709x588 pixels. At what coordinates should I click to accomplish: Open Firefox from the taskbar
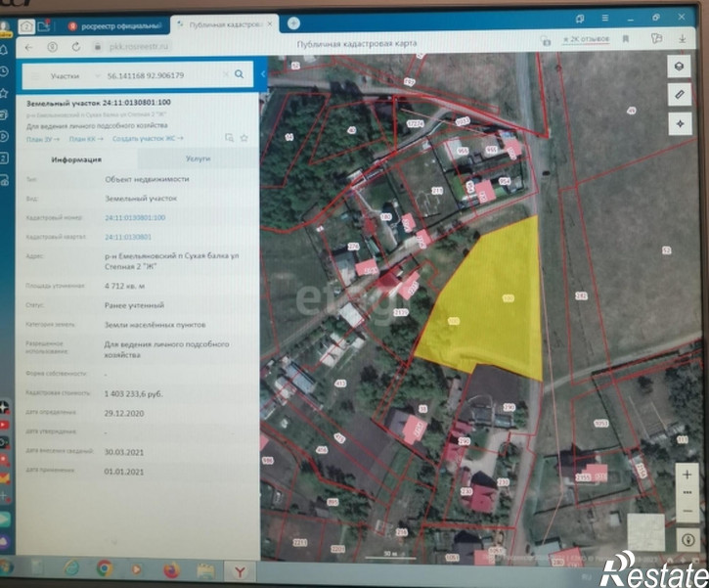pyautogui.click(x=172, y=571)
